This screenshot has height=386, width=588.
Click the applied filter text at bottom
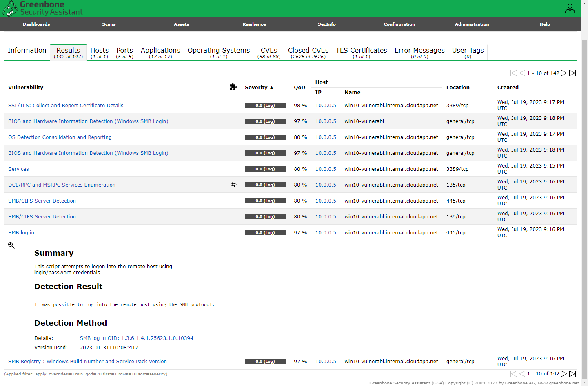click(x=86, y=374)
